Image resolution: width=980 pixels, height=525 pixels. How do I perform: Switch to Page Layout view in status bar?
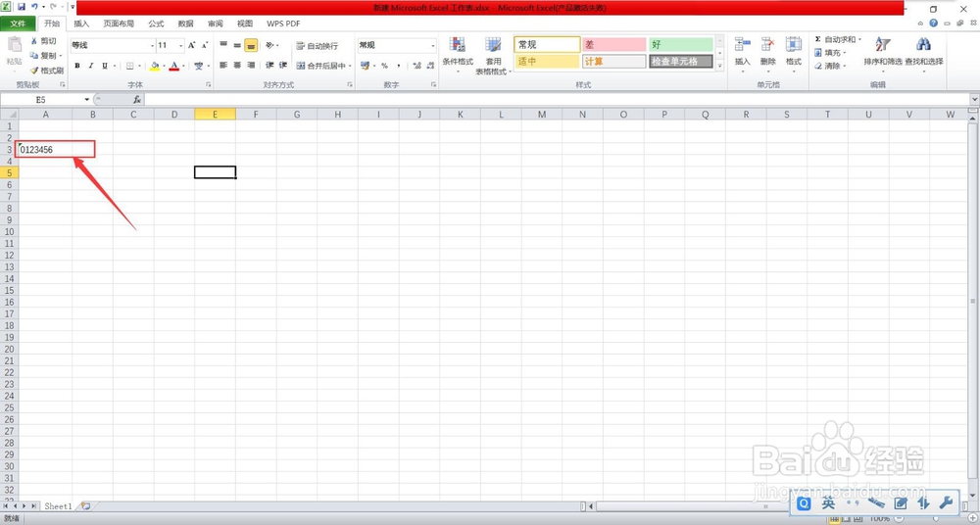click(847, 519)
